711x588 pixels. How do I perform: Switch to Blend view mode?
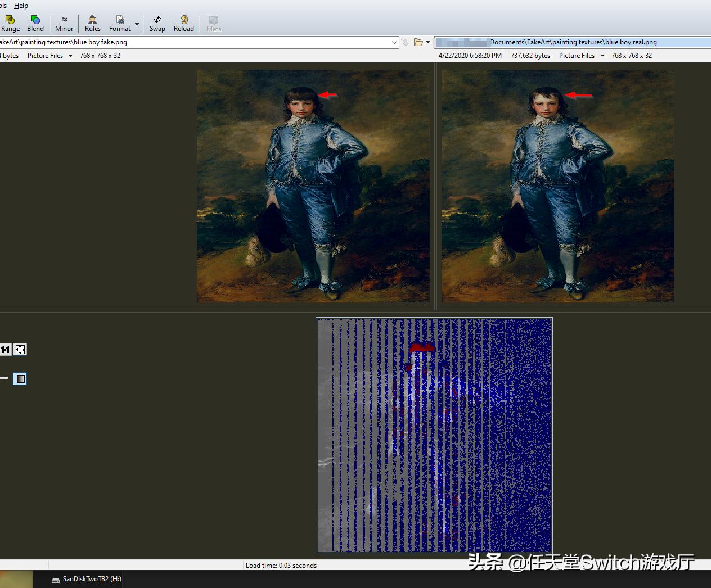(x=35, y=24)
